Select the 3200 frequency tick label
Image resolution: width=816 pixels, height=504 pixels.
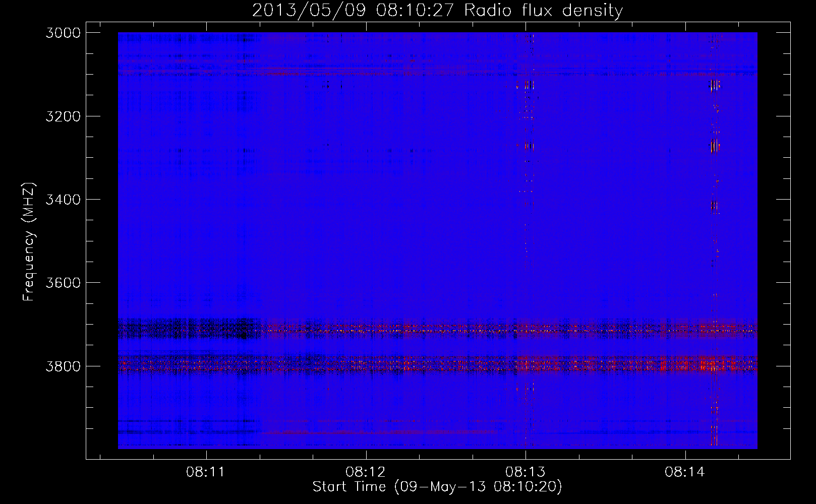(x=63, y=116)
